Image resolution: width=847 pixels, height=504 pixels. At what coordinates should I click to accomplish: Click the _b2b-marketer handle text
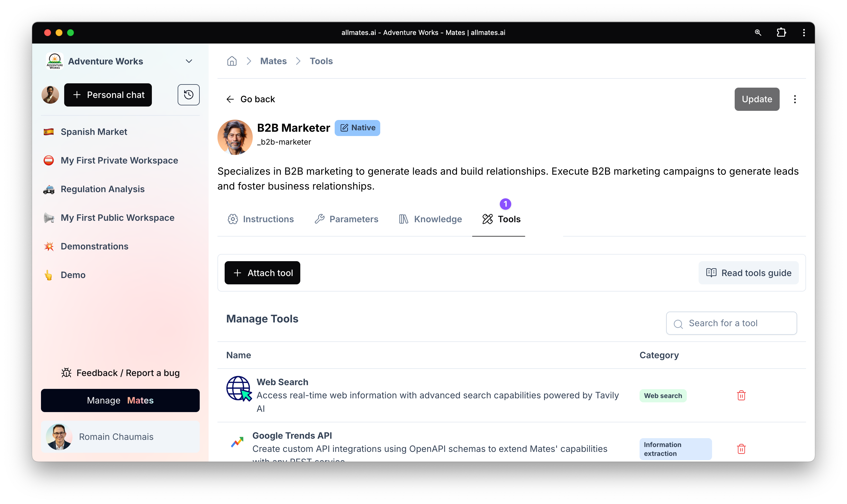click(284, 142)
